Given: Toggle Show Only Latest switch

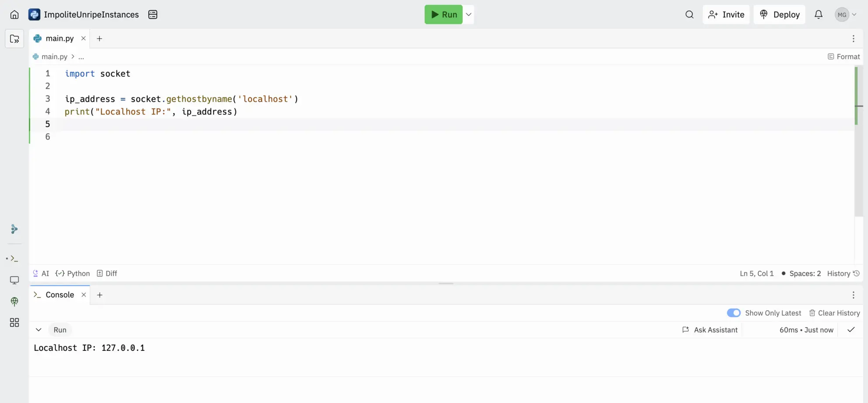Looking at the screenshot, I should click(733, 313).
